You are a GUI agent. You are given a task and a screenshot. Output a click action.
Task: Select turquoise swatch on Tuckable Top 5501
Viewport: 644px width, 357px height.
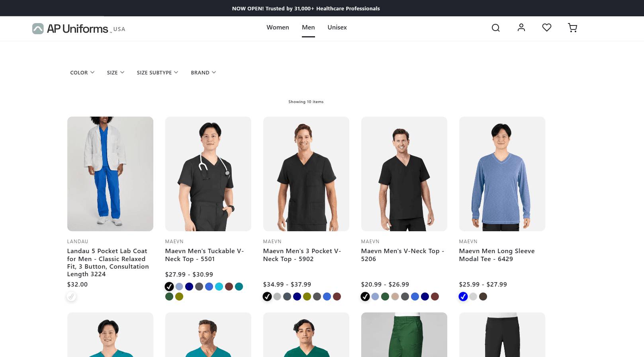219,287
